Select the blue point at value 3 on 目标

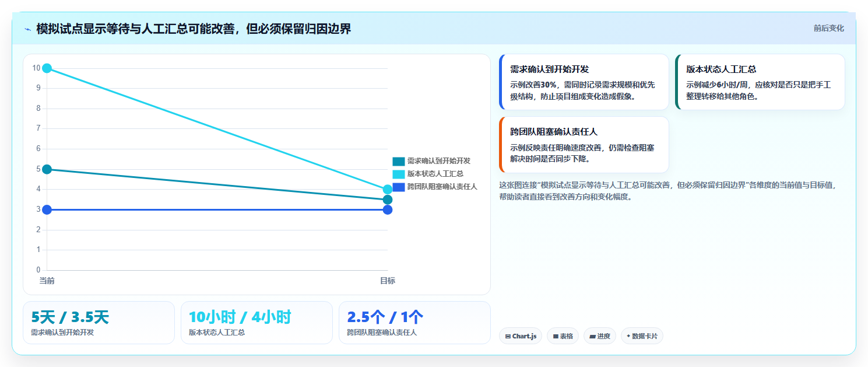point(388,209)
